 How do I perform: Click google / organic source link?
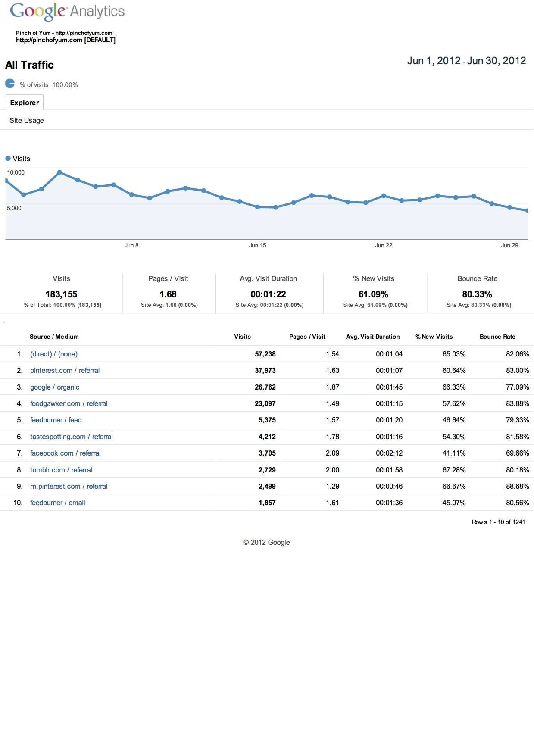click(55, 387)
